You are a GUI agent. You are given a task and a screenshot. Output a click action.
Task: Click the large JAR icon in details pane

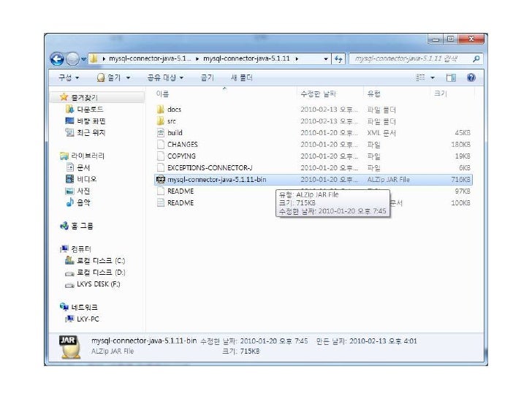[70, 346]
